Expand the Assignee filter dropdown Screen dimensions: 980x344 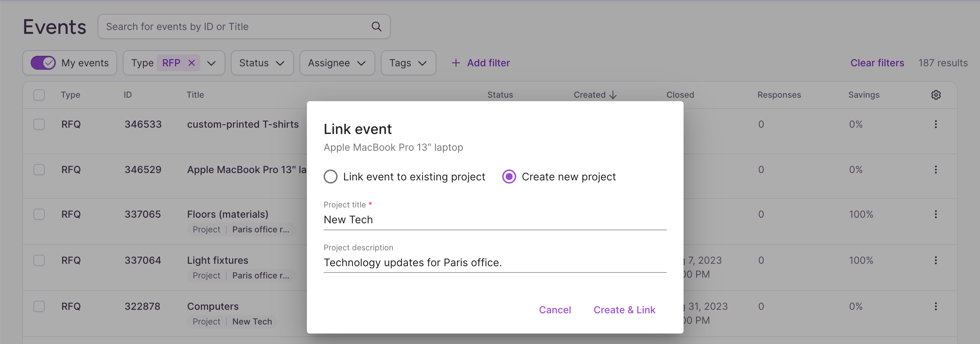click(337, 63)
